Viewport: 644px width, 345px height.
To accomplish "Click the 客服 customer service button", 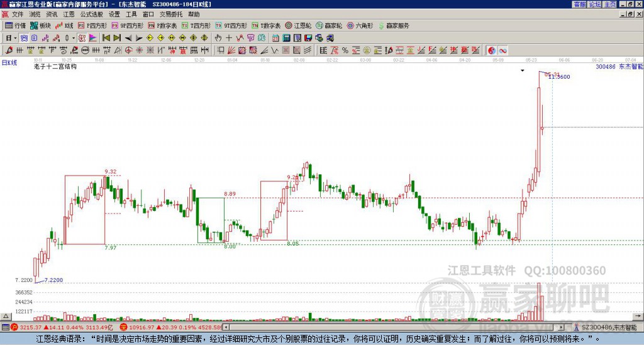I will coord(579,4).
